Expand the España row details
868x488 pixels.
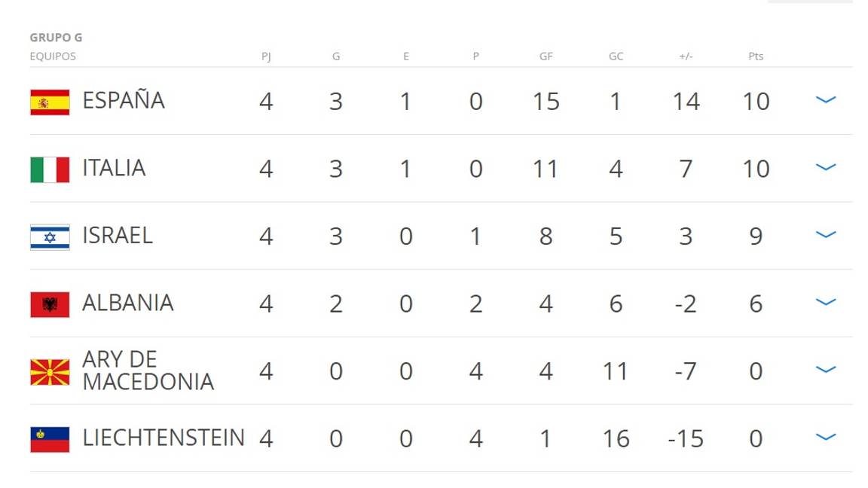click(826, 100)
